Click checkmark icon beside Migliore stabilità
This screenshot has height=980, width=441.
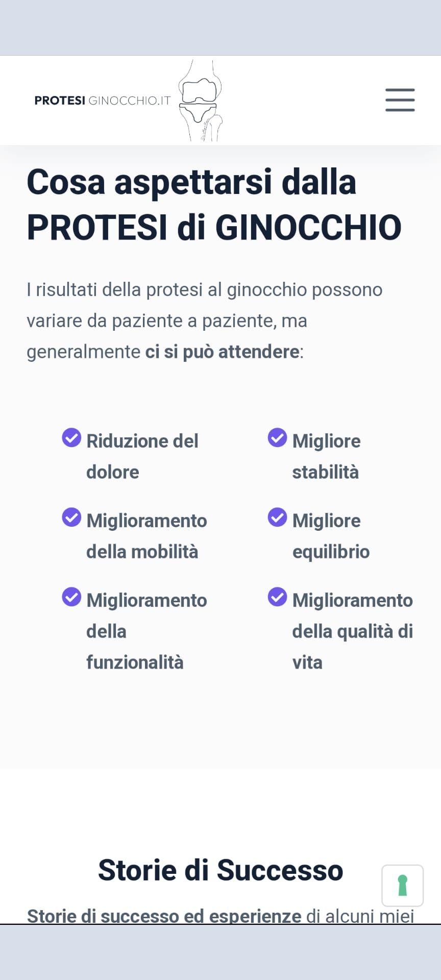pos(277,437)
